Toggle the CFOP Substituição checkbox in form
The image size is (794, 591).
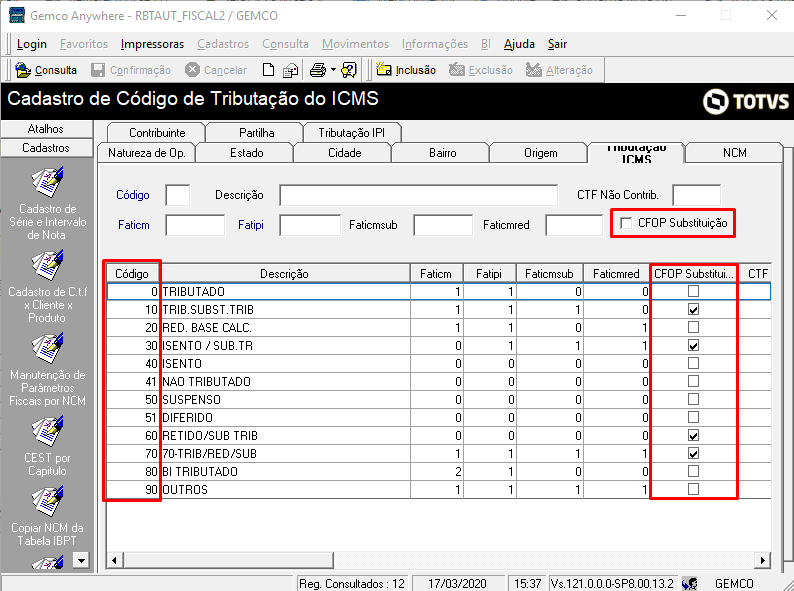(x=626, y=223)
